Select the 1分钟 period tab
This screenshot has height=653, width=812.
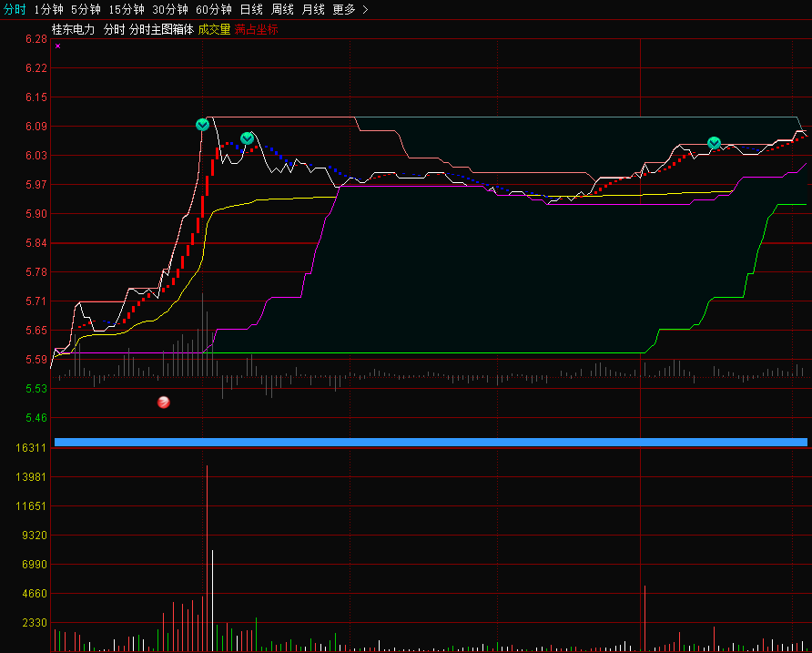(48, 9)
